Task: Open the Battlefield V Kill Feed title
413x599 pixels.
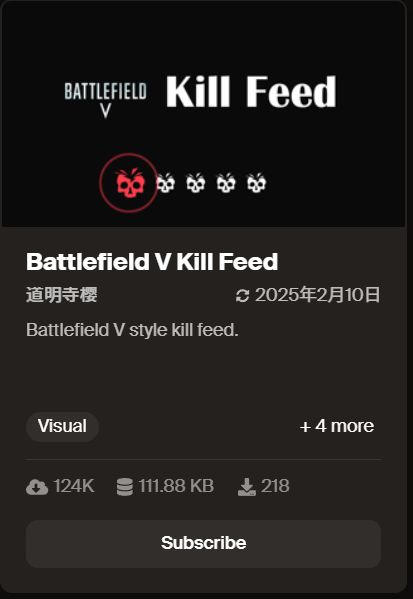Action: point(152,262)
